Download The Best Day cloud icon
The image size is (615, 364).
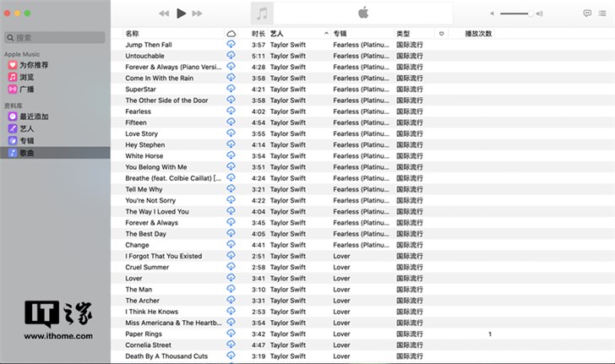[x=231, y=233]
